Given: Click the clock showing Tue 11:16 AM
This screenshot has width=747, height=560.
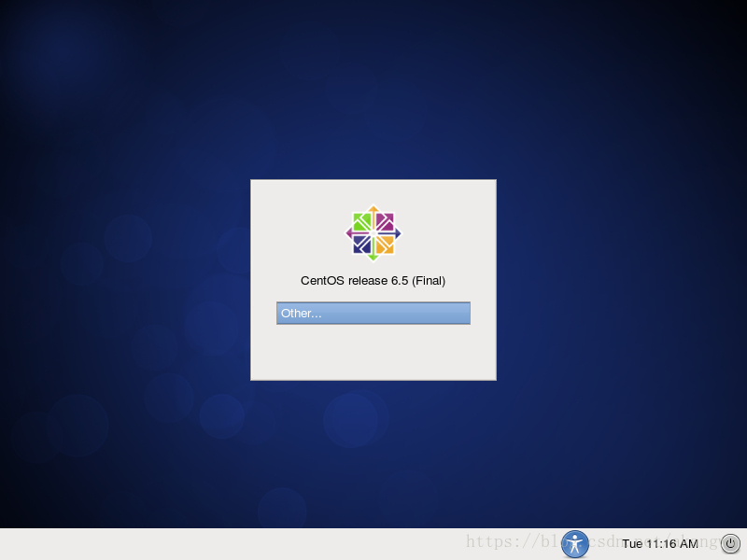Looking at the screenshot, I should [660, 544].
